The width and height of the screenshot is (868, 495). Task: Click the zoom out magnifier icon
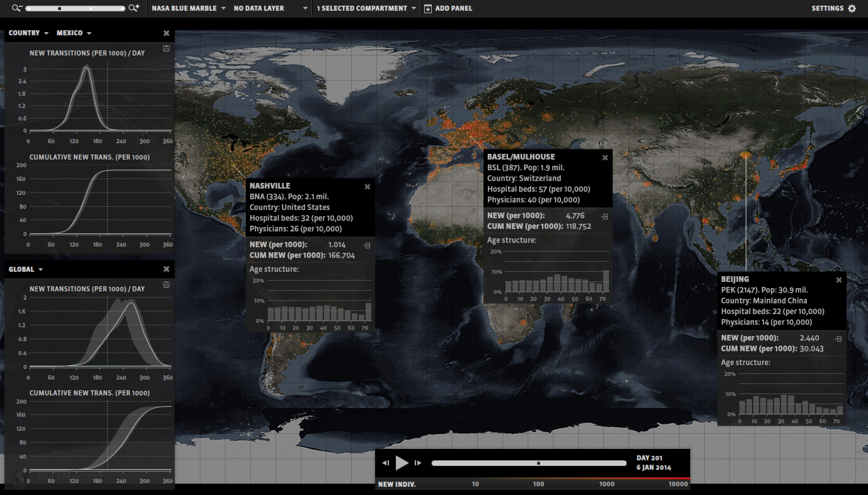coord(16,8)
